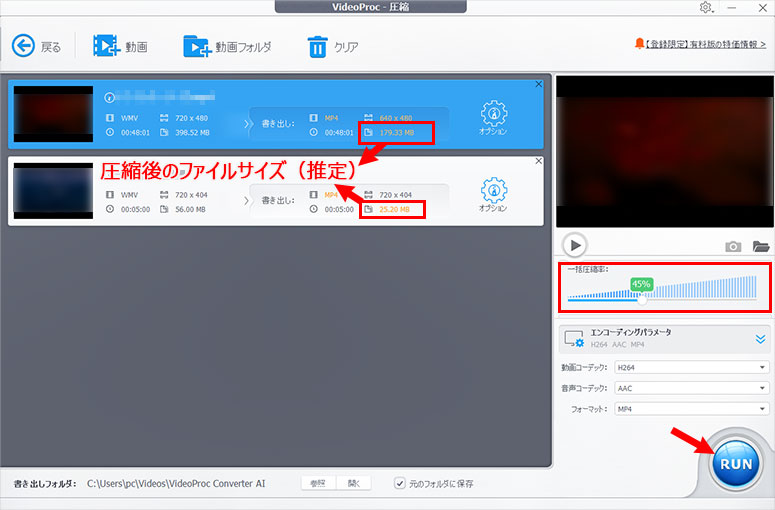Click the 参照 browse button
The height and width of the screenshot is (510, 775).
(x=318, y=484)
